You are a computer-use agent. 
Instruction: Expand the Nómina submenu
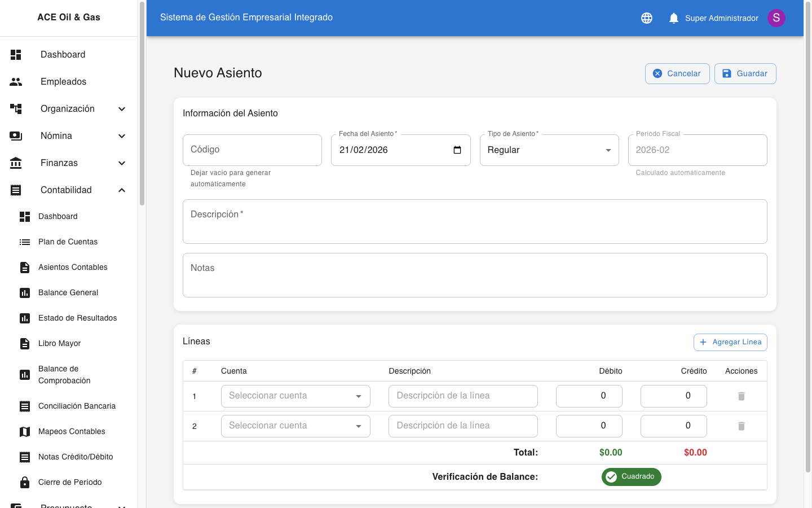click(122, 136)
